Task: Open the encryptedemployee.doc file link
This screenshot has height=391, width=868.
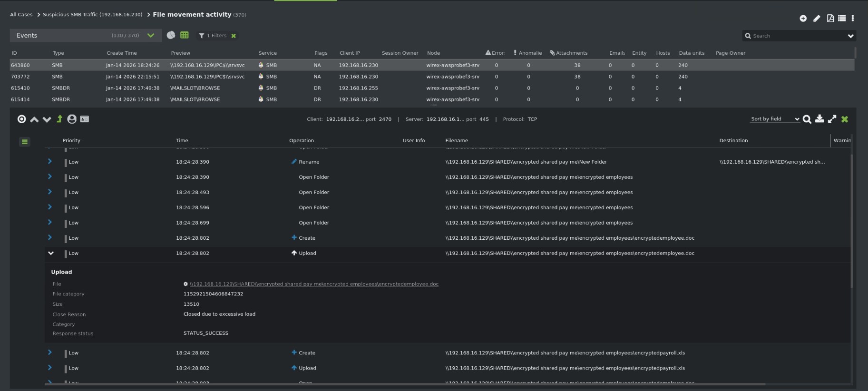Action: point(314,284)
